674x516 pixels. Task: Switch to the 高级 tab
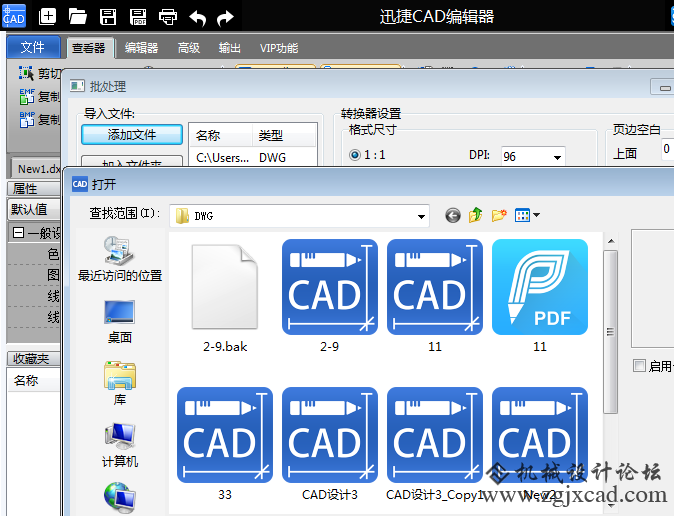(x=189, y=48)
